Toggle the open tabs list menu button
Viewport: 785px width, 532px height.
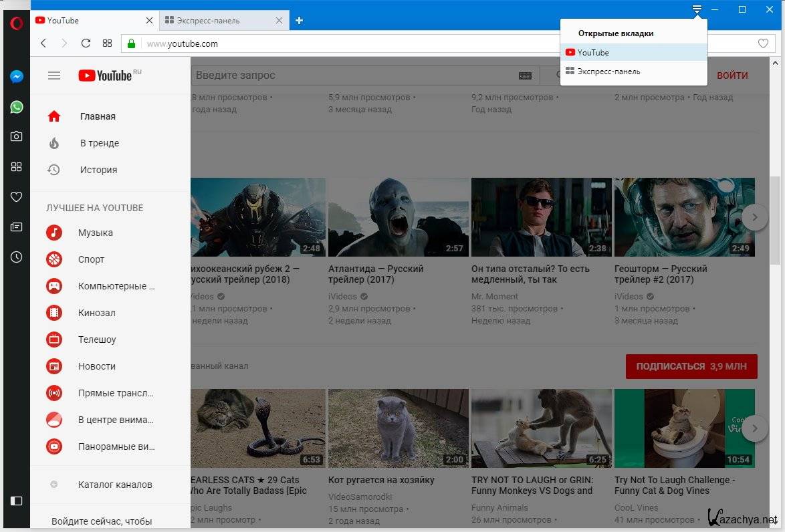pos(697,9)
